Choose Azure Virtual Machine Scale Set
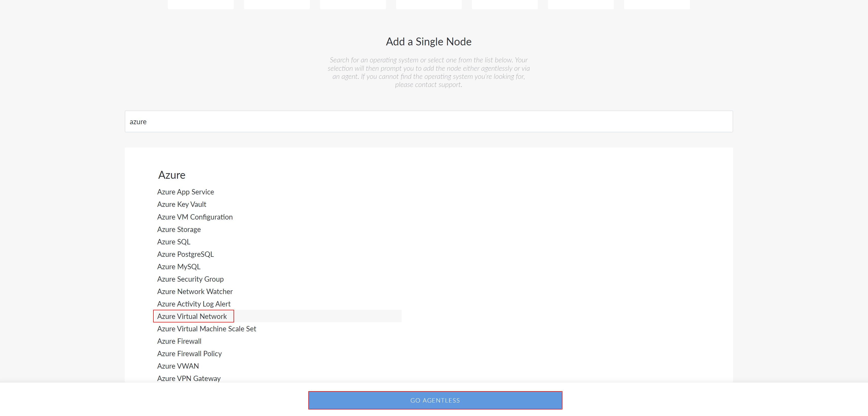Image resolution: width=868 pixels, height=416 pixels. click(207, 329)
